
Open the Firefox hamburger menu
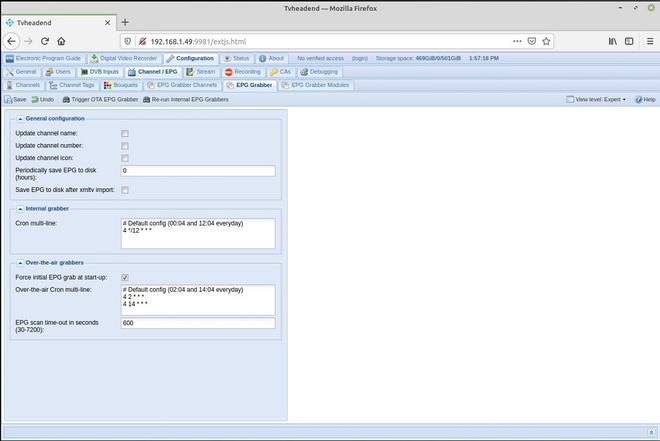(x=650, y=41)
